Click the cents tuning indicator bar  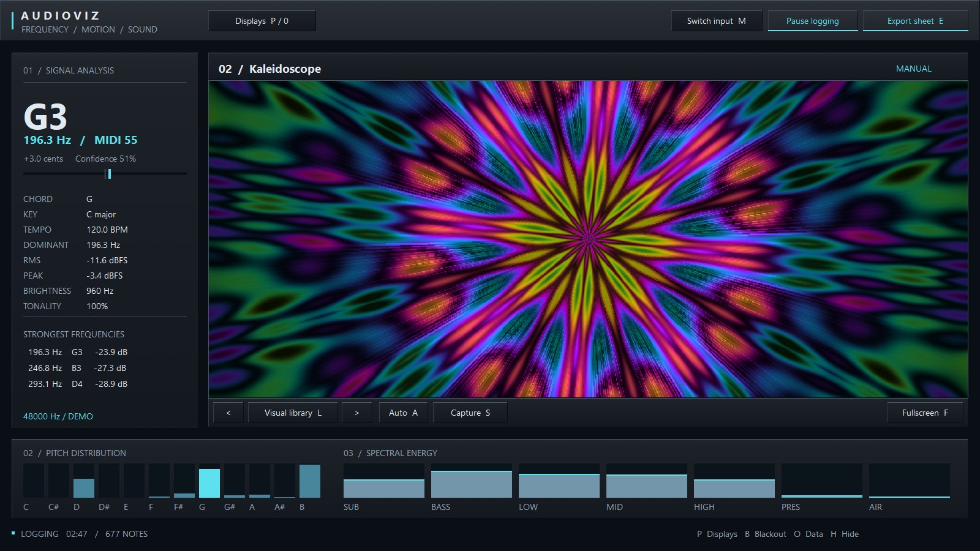pos(105,174)
